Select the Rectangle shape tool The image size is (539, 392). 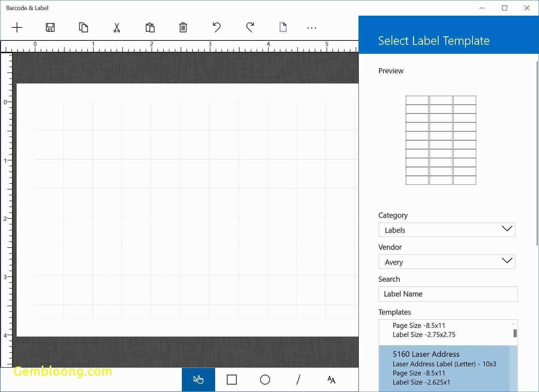(232, 380)
